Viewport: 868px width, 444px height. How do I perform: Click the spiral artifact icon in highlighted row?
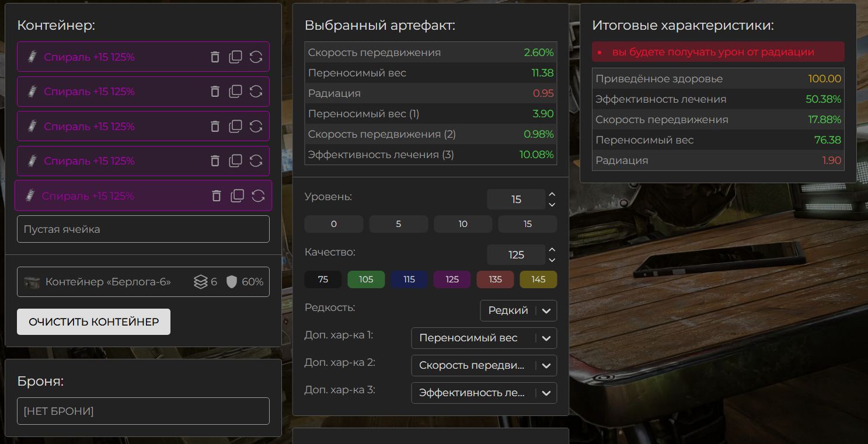(30, 196)
